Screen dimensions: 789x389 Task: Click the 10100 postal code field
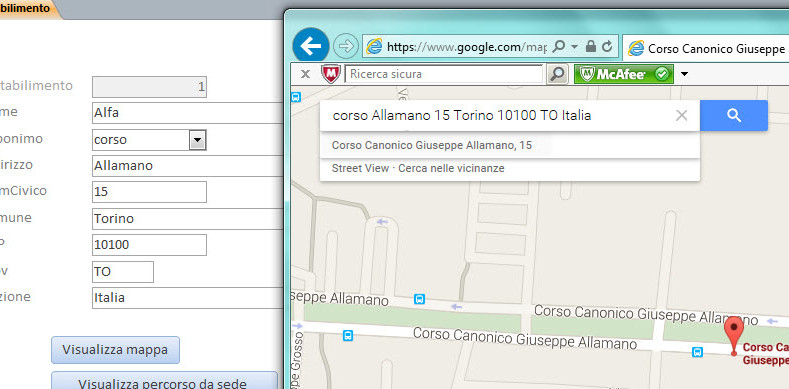pos(149,245)
